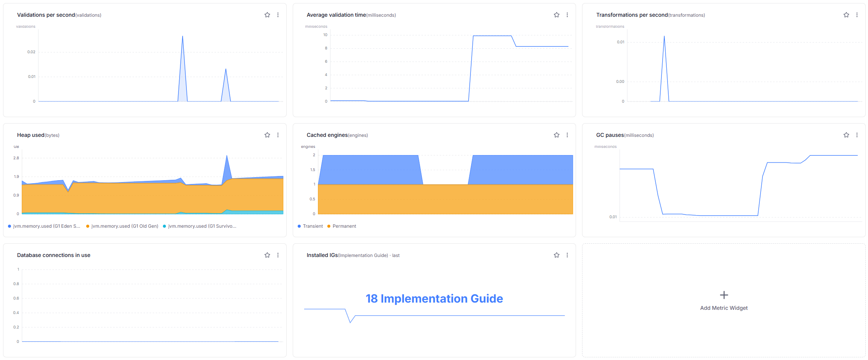
Task: Click the 18 Implementation Guide value
Action: [434, 298]
